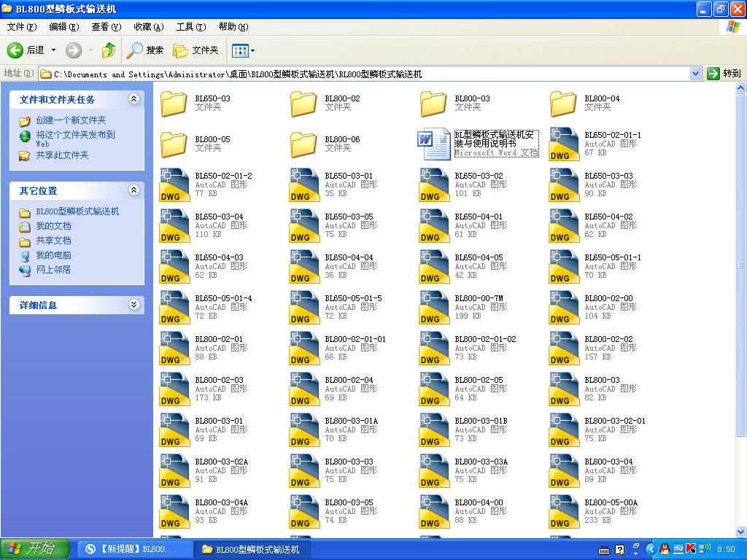Click the 开始 Start button
Viewport: 747px width, 560px height.
pos(35,549)
